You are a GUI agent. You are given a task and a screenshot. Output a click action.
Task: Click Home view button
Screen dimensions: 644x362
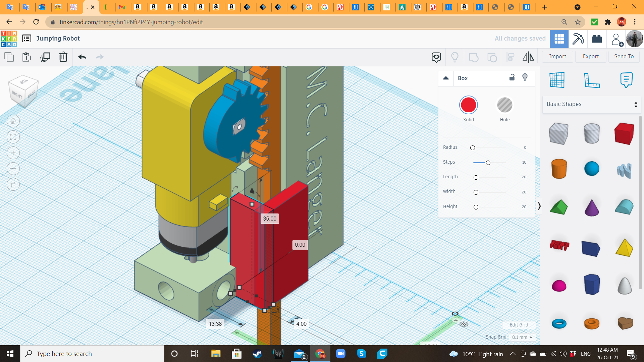coord(13,121)
